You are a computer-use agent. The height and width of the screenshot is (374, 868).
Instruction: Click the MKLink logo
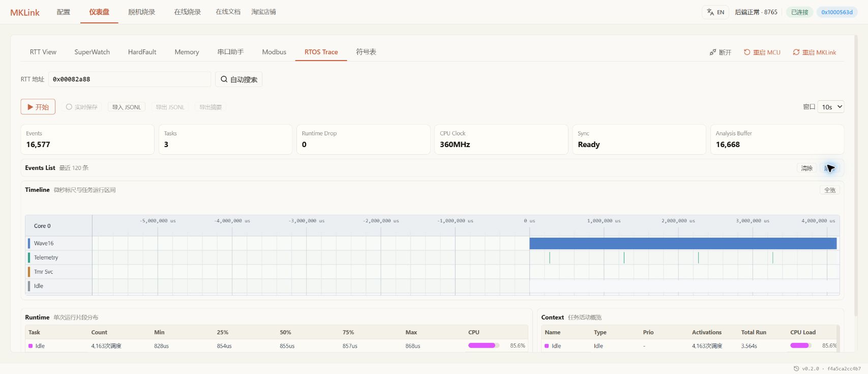(25, 12)
